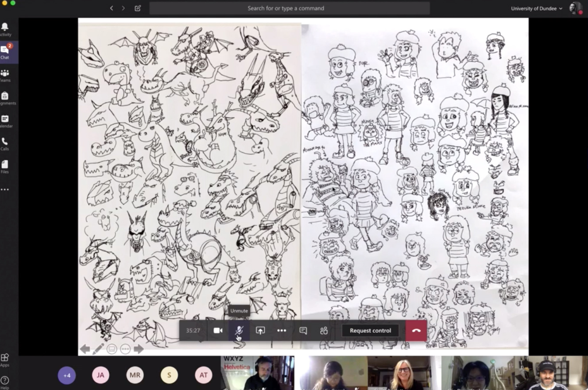The width and height of the screenshot is (588, 390).
Task: Turn on the camera in the meeting
Action: click(218, 330)
